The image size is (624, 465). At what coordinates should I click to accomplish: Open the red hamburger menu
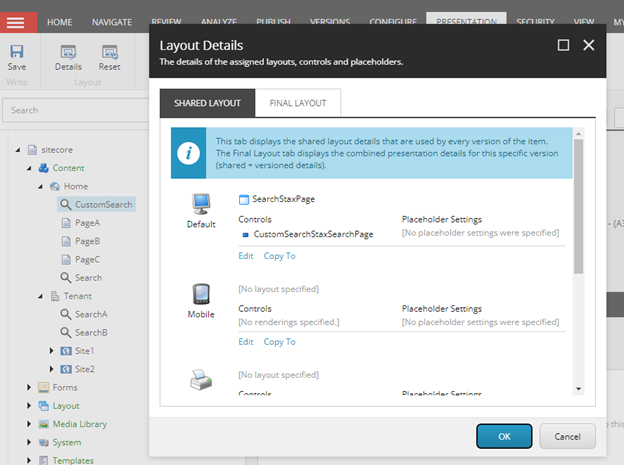(16, 22)
